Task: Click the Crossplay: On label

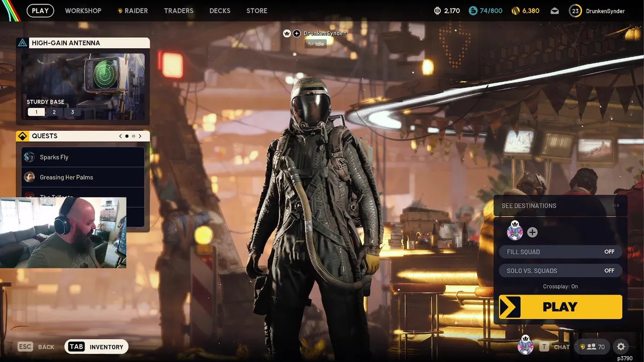Action: [x=560, y=287]
